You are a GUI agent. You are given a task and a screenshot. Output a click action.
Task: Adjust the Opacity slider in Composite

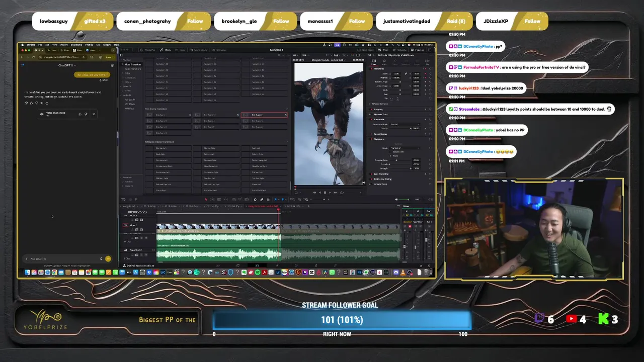[399, 128]
